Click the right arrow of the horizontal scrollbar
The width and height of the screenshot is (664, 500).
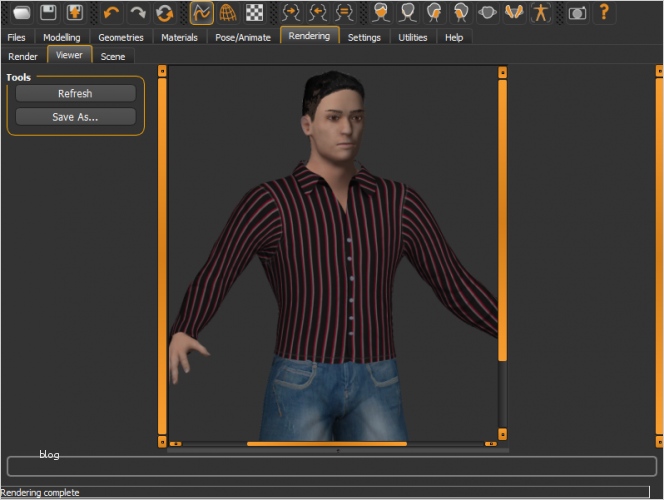coord(490,443)
